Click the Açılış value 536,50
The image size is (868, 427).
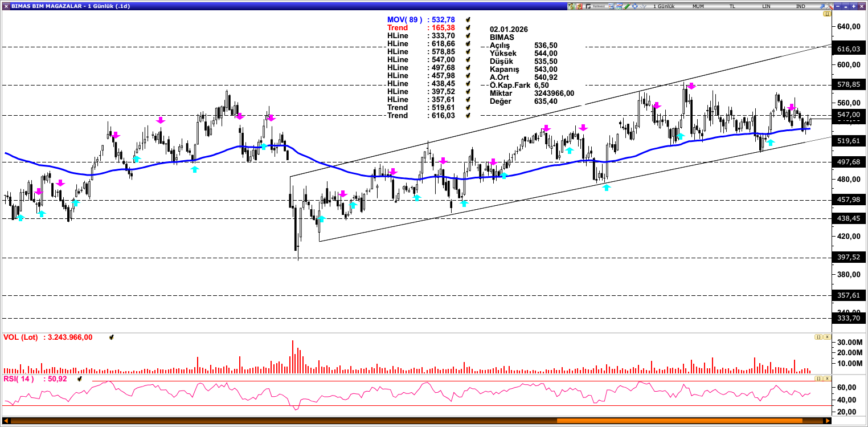(x=546, y=45)
